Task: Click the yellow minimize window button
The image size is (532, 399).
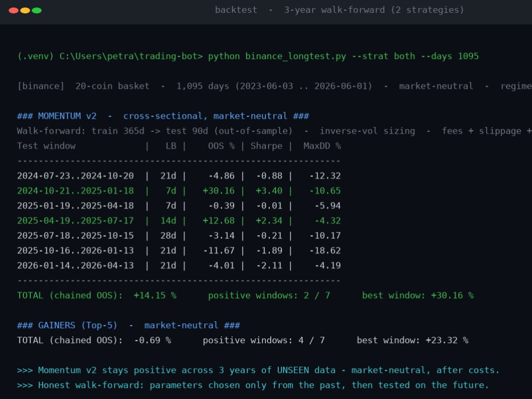Action: (x=25, y=11)
